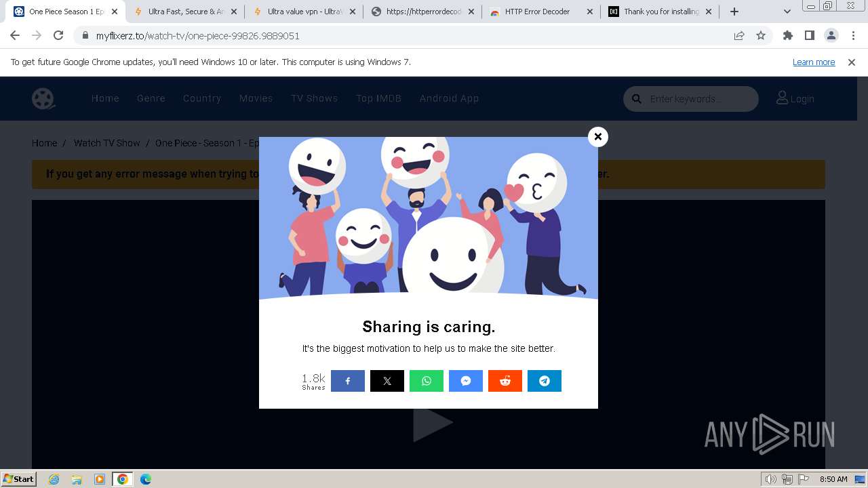Share via Telegram button
The width and height of the screenshot is (868, 488).
pyautogui.click(x=545, y=381)
